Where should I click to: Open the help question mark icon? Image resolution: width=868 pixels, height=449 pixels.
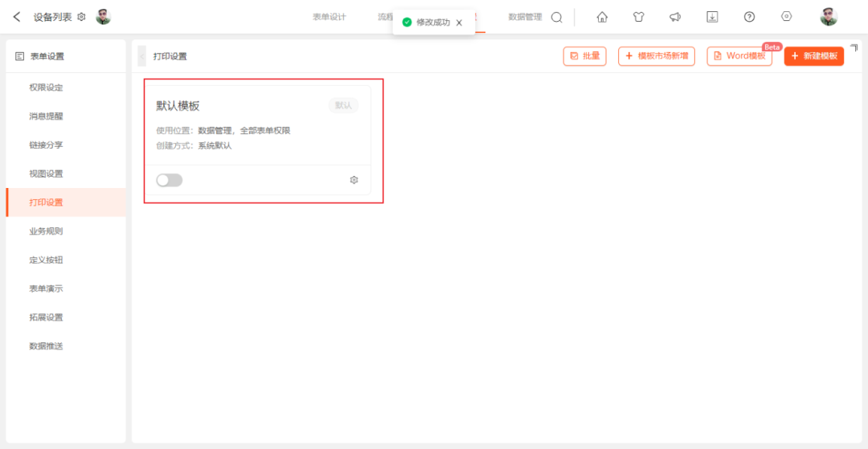(749, 17)
